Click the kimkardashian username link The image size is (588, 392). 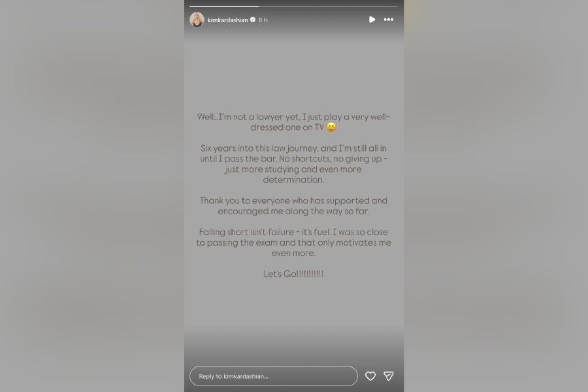(227, 20)
